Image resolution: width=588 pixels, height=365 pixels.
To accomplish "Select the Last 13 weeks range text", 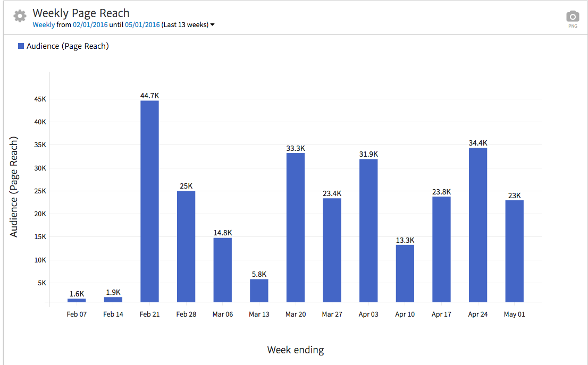I will pos(185,25).
